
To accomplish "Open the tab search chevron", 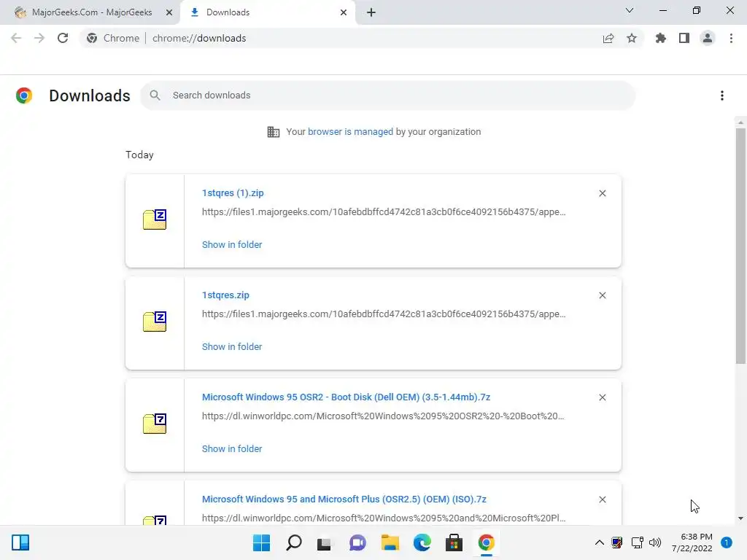I will click(630, 10).
